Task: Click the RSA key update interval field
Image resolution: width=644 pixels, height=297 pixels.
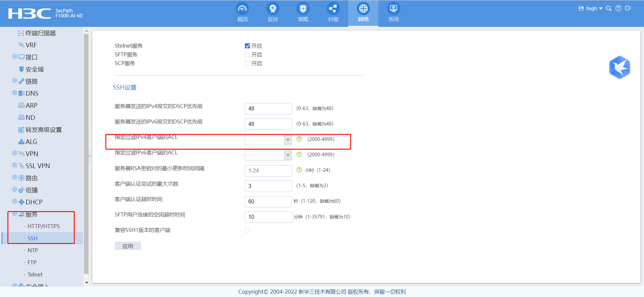Action: 268,170
